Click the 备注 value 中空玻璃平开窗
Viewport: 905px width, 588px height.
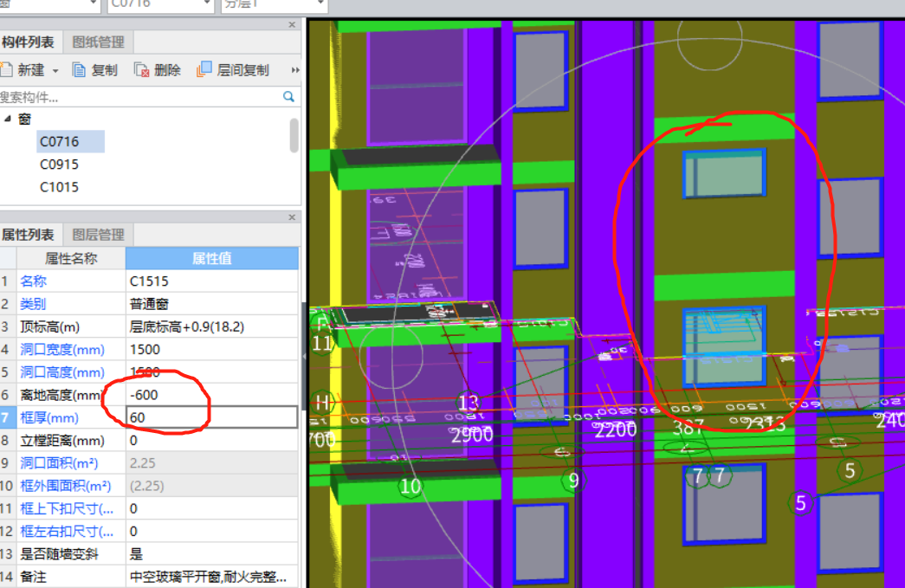[x=212, y=577]
